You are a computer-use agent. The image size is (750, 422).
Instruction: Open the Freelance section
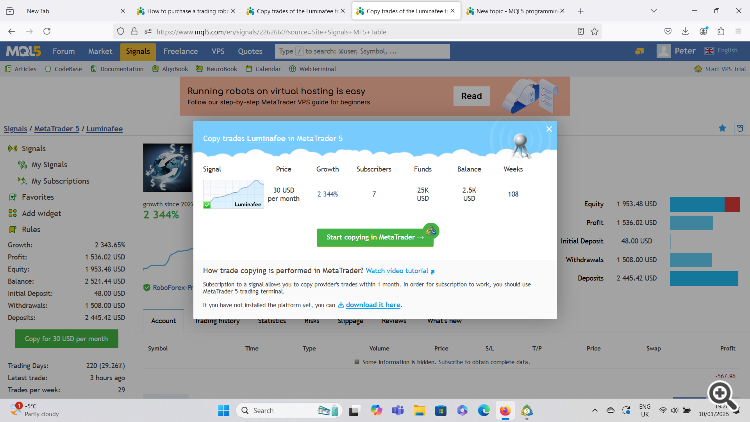180,51
